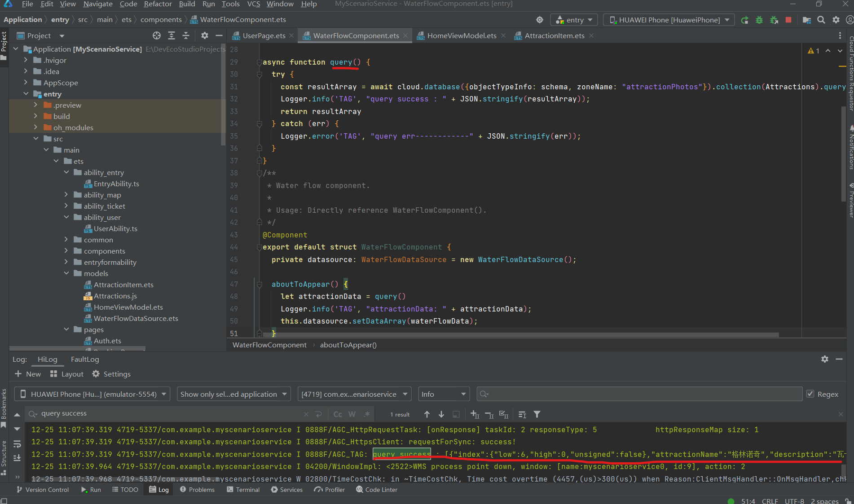Toggle Match Case (Cc) in log search
This screenshot has height=504, width=854.
(338, 414)
